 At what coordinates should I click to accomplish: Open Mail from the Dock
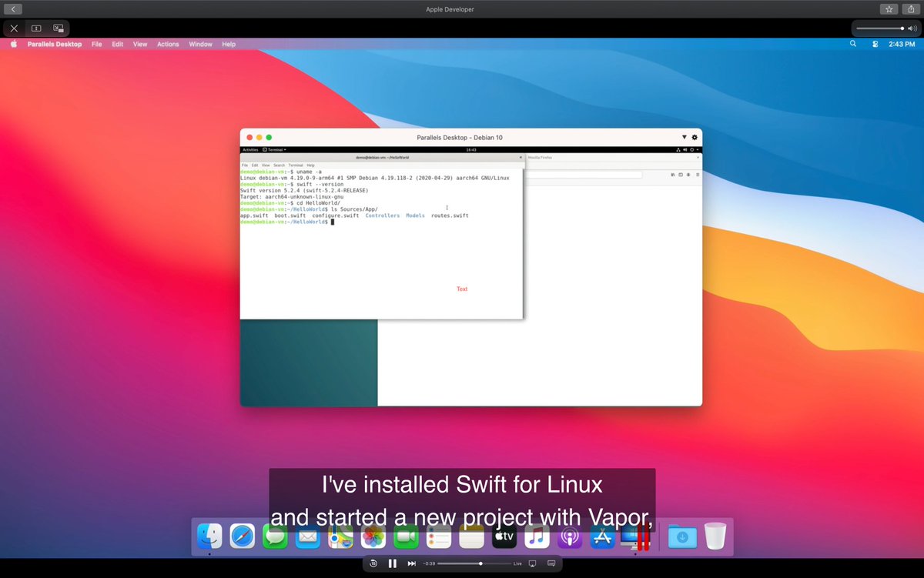[308, 536]
